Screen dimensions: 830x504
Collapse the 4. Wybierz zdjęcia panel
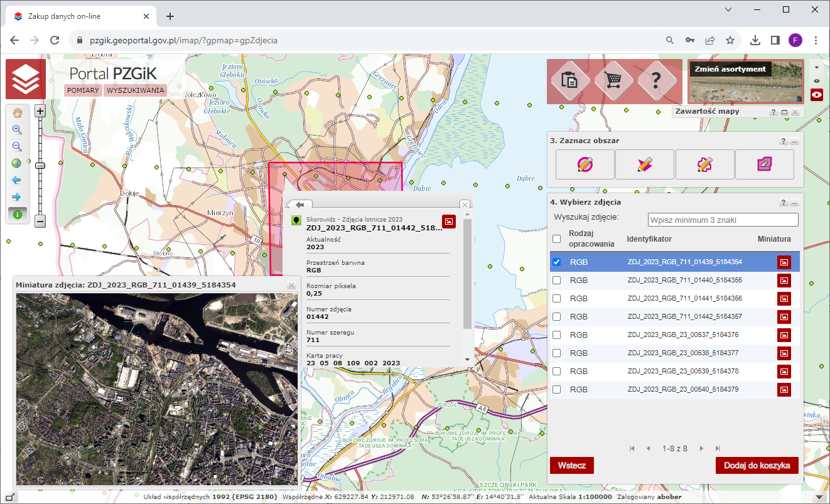pyautogui.click(x=794, y=203)
